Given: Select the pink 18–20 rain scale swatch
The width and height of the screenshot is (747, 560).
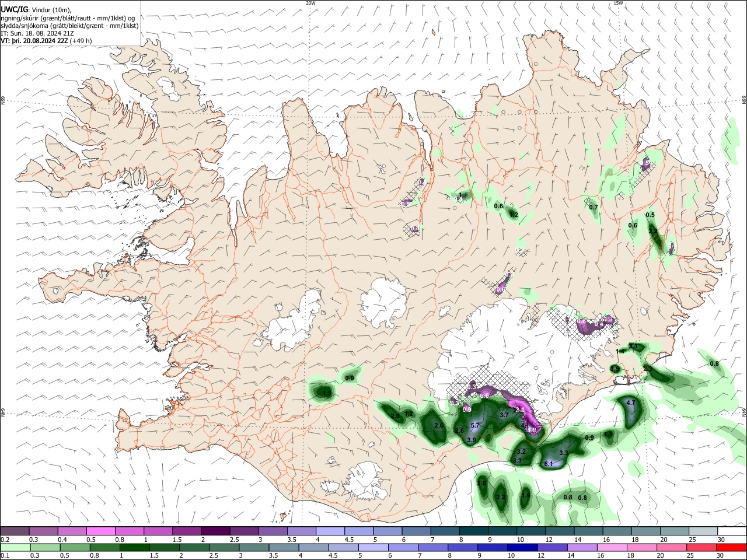Looking at the screenshot, I should (642, 548).
